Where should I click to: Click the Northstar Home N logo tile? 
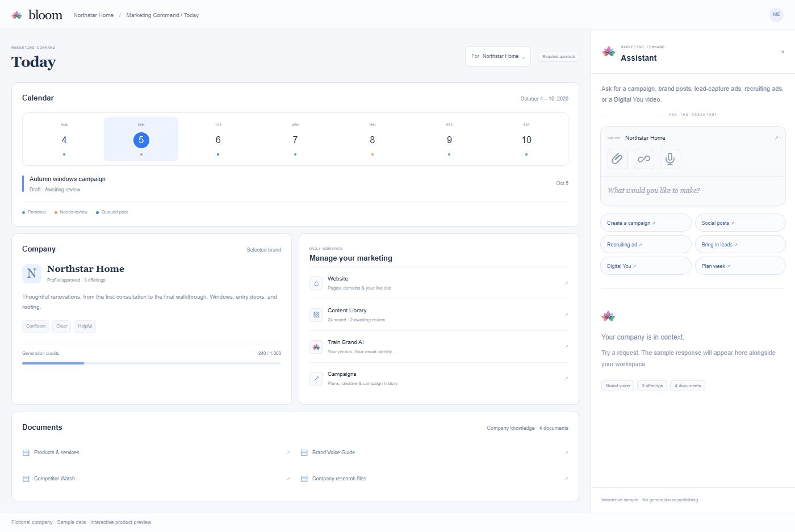[x=32, y=273]
